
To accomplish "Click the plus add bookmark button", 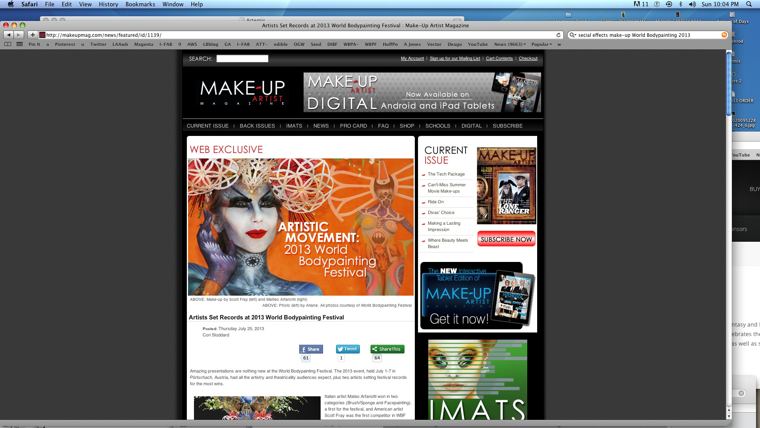I will pyautogui.click(x=32, y=35).
